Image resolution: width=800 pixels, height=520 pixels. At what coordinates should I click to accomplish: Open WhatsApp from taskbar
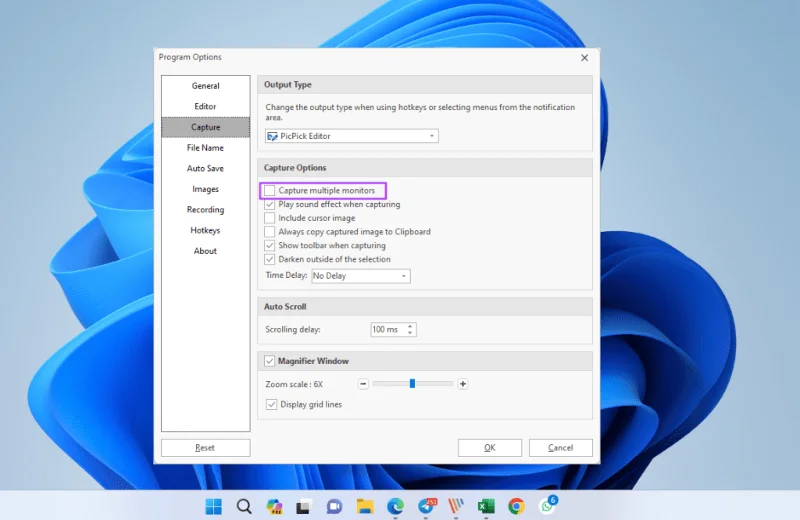click(x=547, y=505)
